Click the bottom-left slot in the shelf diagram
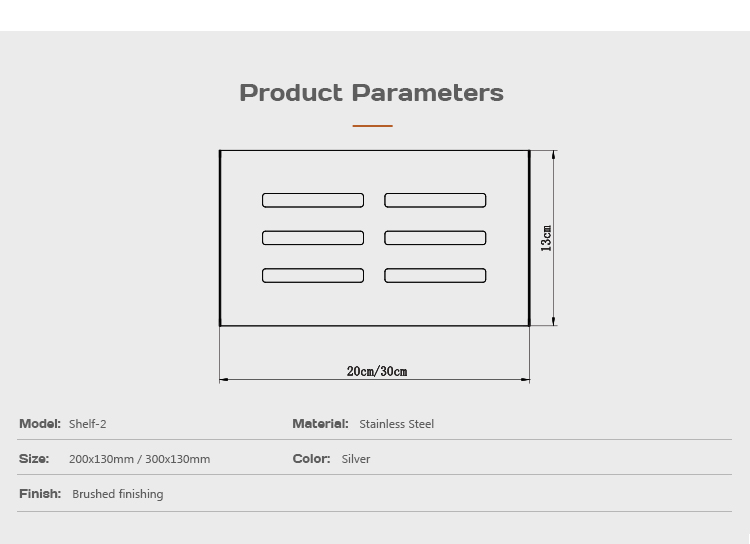Screen dimensions: 750x544 [313, 275]
